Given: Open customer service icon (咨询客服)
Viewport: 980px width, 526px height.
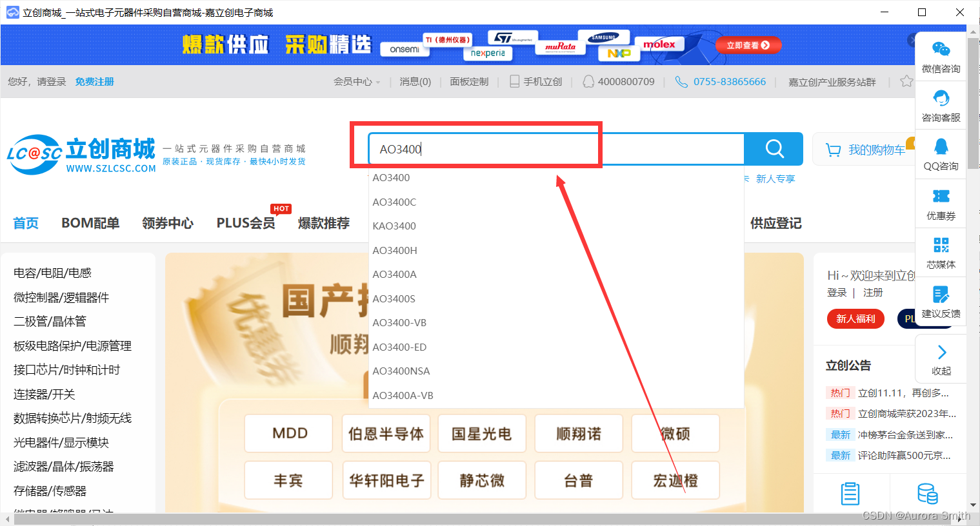Looking at the screenshot, I should point(941,99).
